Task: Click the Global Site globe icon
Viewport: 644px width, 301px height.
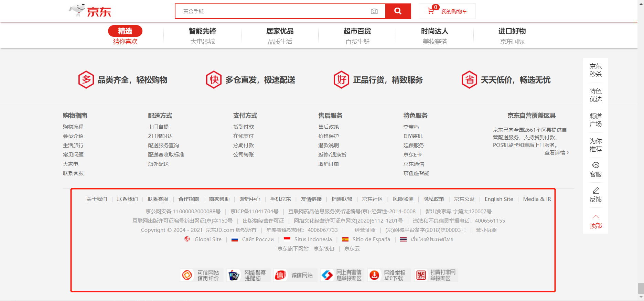Action: pyautogui.click(x=187, y=239)
